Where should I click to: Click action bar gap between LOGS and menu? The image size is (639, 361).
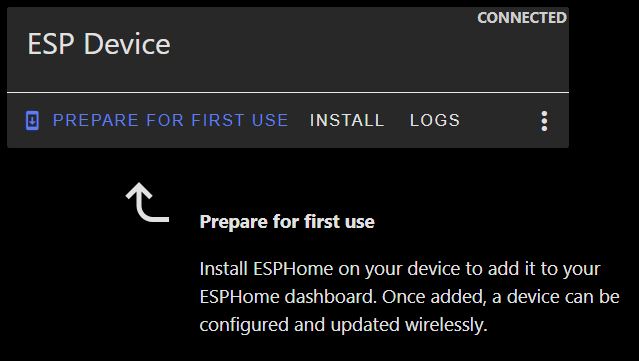[x=499, y=121]
